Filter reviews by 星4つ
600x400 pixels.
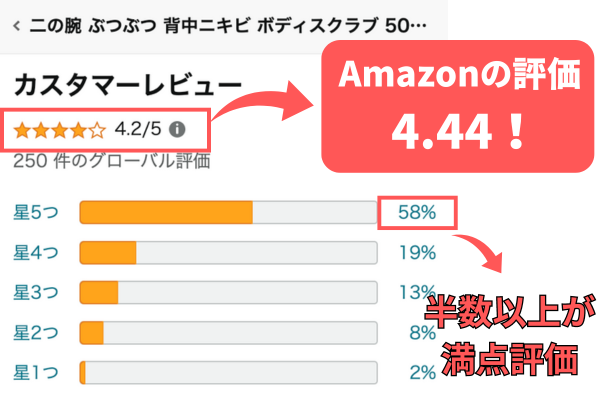37,252
